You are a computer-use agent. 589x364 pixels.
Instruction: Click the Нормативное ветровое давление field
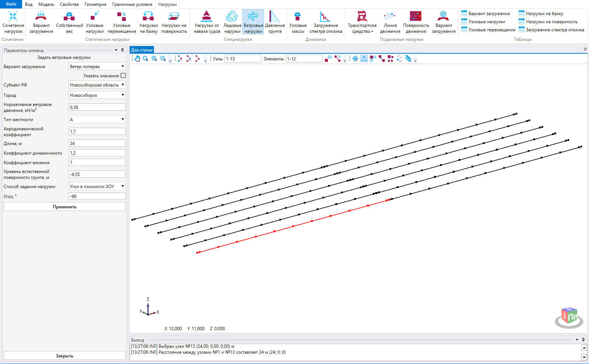pyautogui.click(x=97, y=107)
